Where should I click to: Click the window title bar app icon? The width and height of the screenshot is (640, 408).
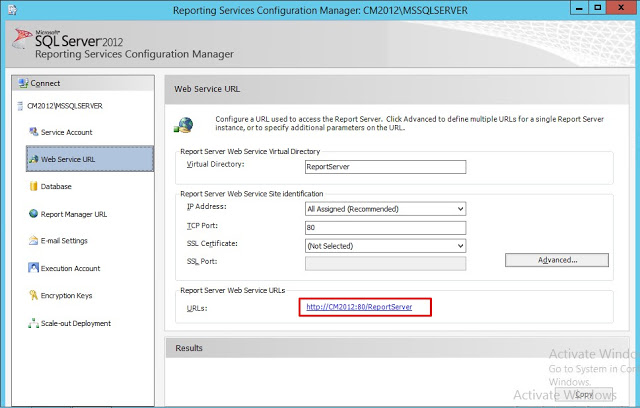11,9
